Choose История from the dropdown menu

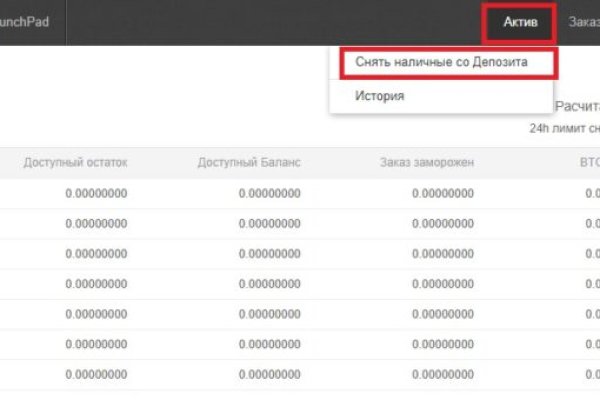tap(379, 96)
